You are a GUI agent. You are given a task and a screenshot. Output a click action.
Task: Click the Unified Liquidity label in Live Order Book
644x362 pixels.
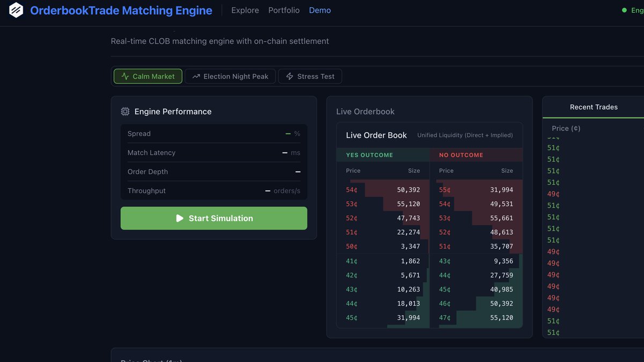coord(465,135)
